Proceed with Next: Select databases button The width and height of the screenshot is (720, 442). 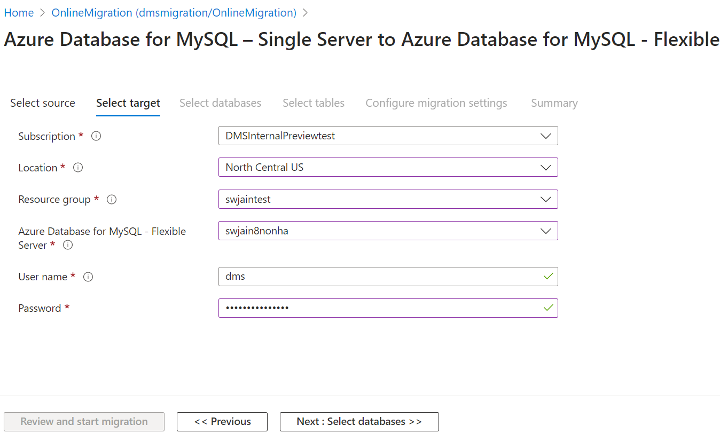360,422
